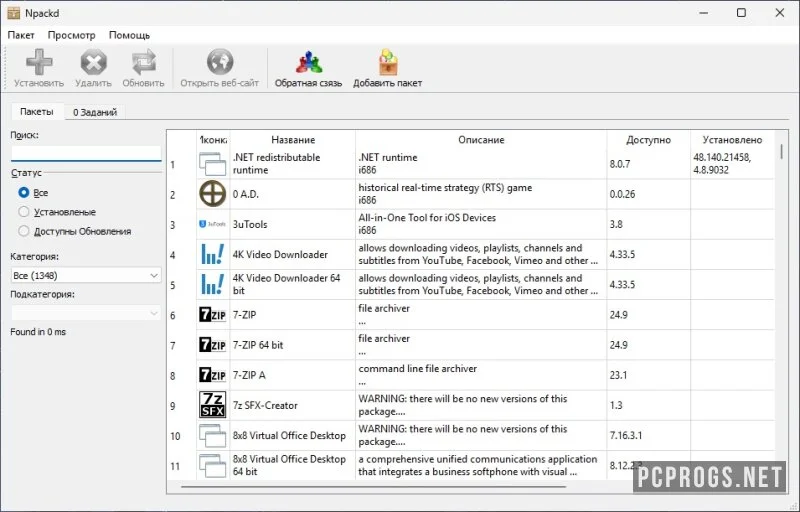
Task: Select the Все status radio button
Action: (23, 192)
